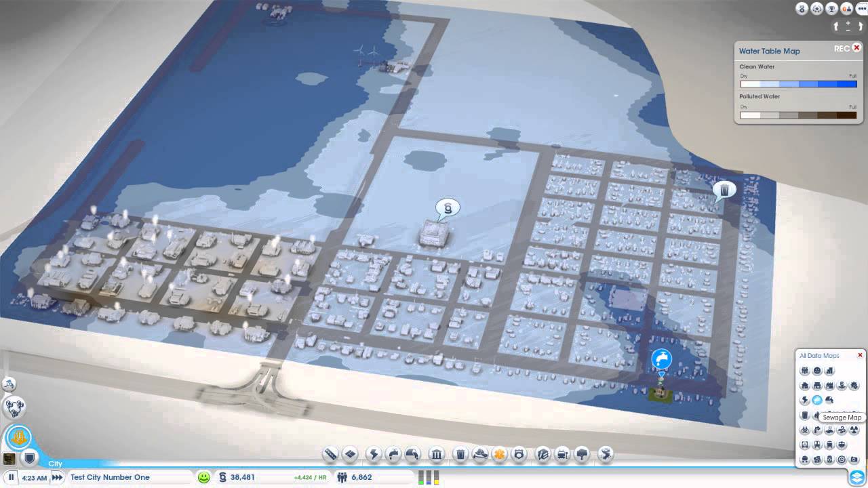This screenshot has height=488, width=868.
Task: Click the medal icon at top
Action: pyautogui.click(x=802, y=9)
